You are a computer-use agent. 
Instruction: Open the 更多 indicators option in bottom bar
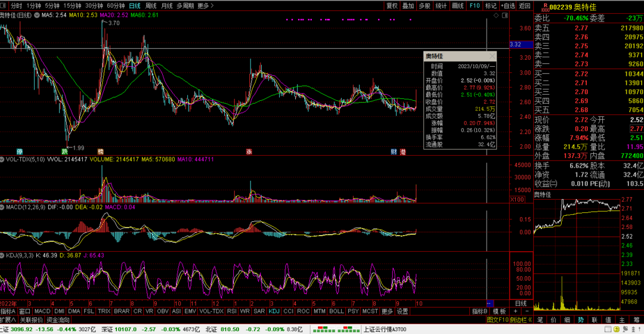point(388,311)
